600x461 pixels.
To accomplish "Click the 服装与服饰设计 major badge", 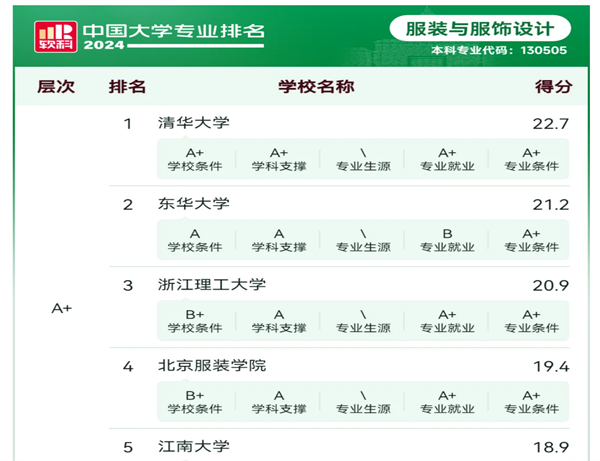I will point(480,29).
